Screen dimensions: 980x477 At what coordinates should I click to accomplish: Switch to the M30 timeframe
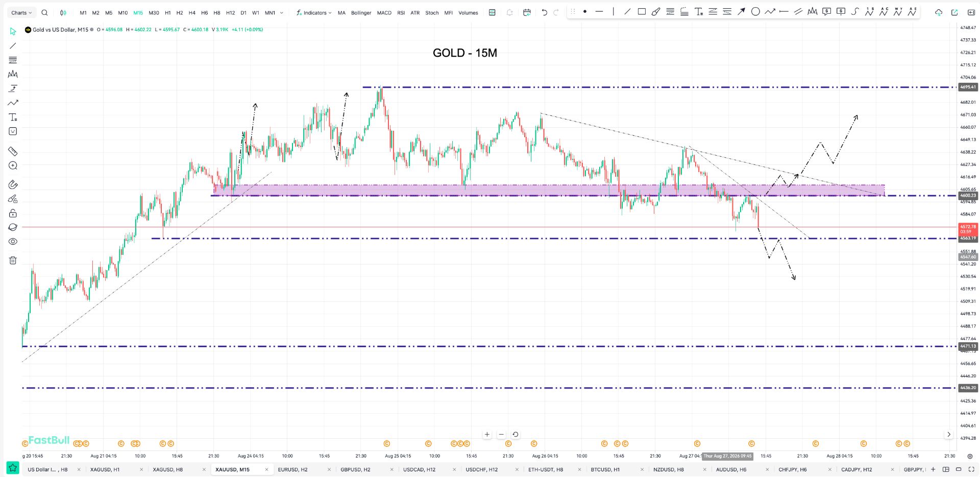[154, 13]
